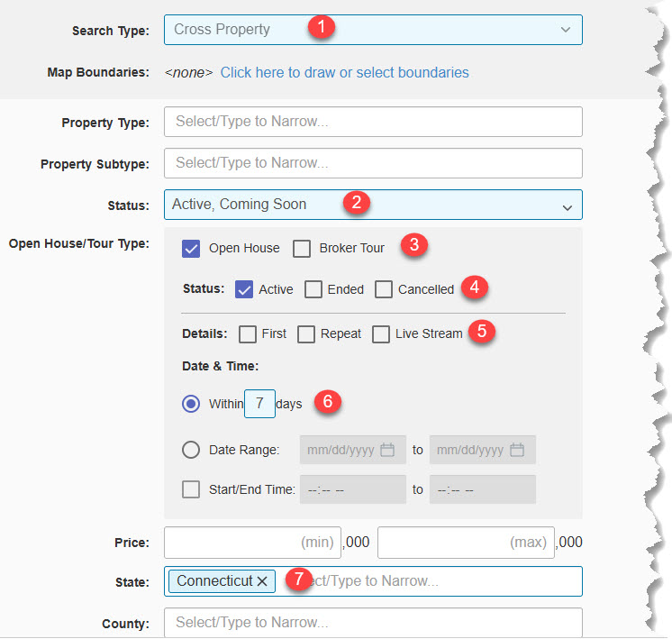This screenshot has height=639, width=672.
Task: Uncheck the Open House checkbox
Action: tap(191, 249)
